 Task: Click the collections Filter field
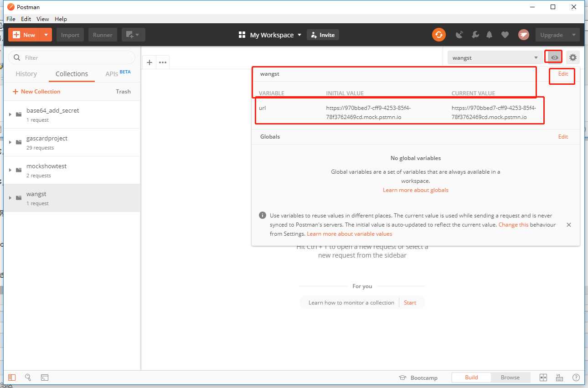(72, 57)
